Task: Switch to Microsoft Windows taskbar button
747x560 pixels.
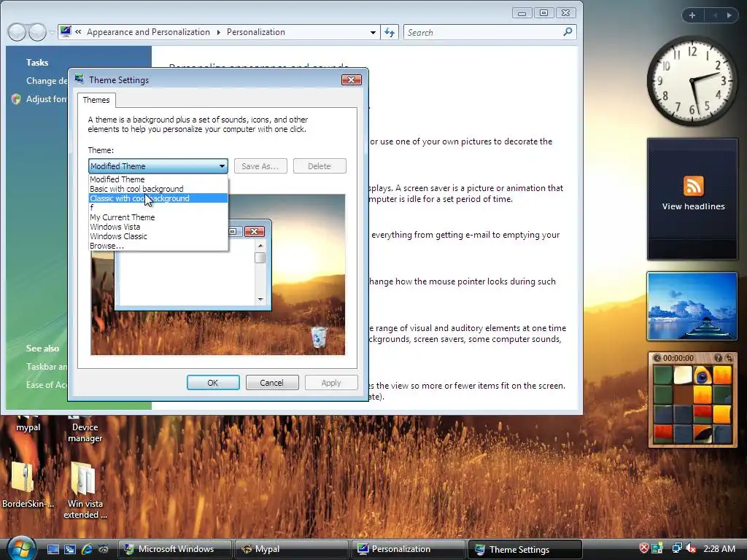Action: pyautogui.click(x=174, y=549)
